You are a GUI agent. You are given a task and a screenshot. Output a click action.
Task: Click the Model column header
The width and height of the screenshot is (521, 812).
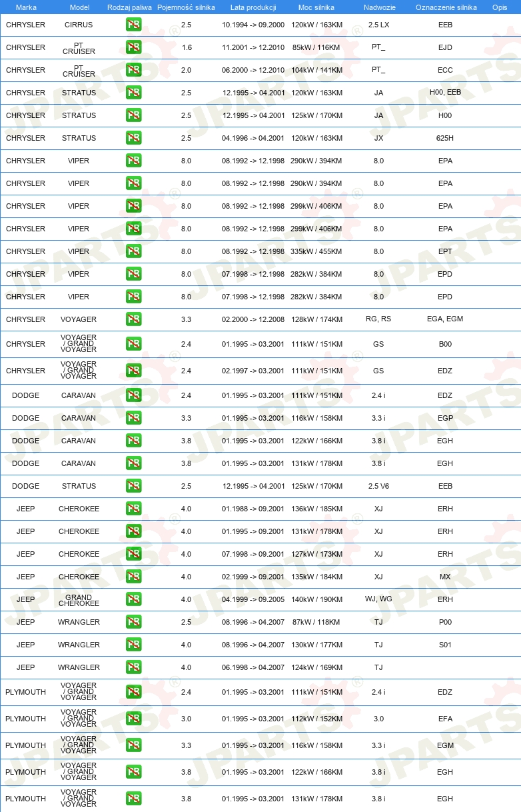(79, 7)
